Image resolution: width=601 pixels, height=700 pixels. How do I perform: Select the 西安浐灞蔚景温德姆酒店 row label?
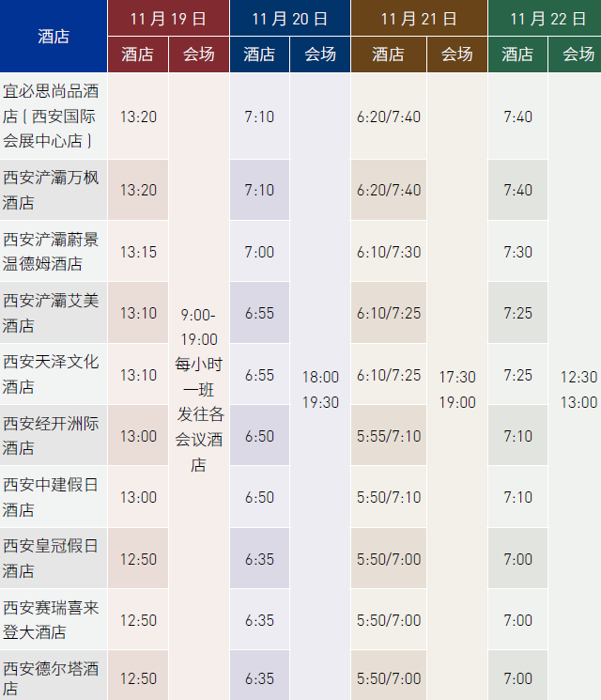tap(54, 251)
